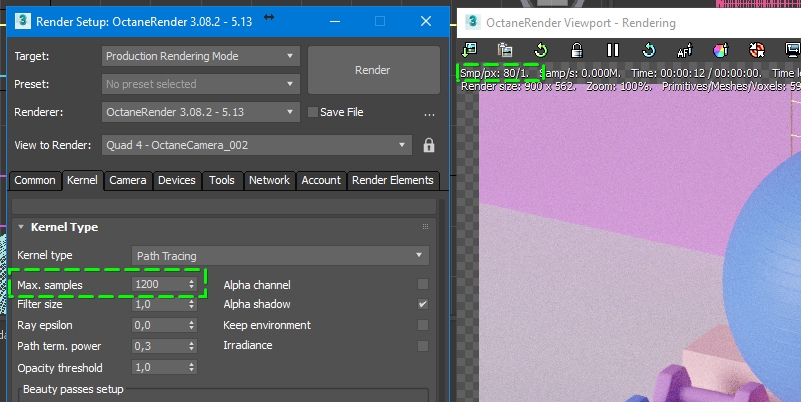
Task: Click the 'Time: 00:00:12 / 00:00:00.' status text
Action: (x=696, y=73)
